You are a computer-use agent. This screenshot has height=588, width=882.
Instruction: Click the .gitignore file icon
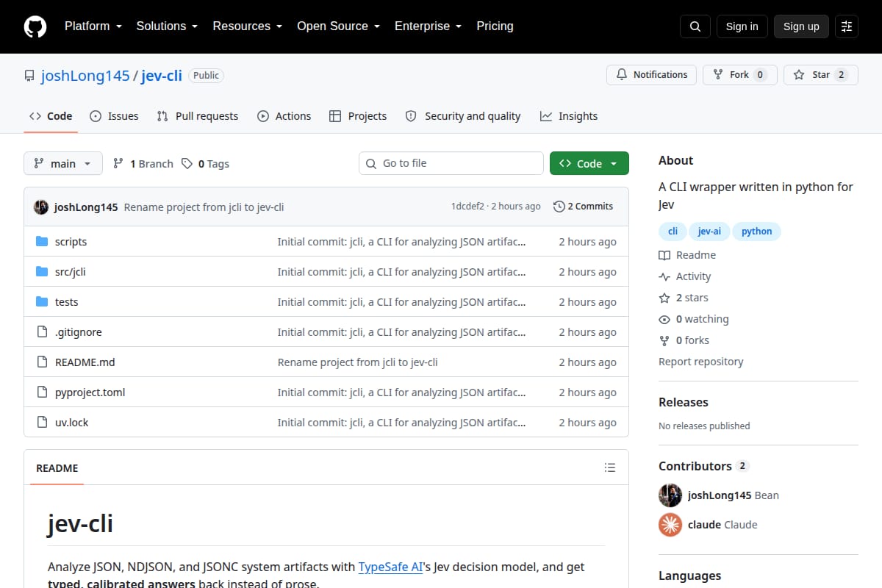tap(42, 332)
